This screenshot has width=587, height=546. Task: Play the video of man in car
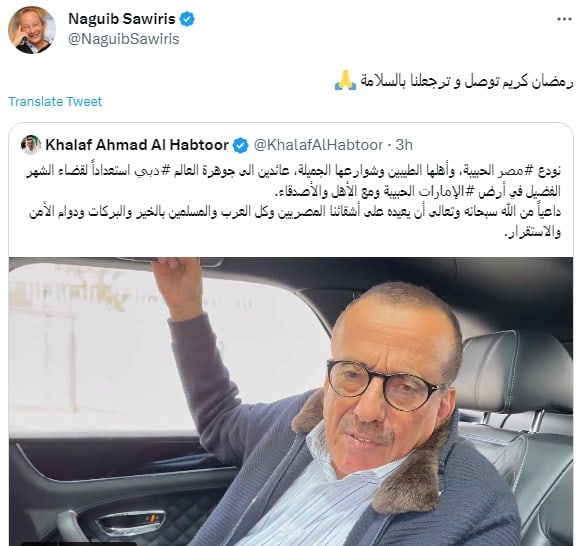tap(291, 401)
